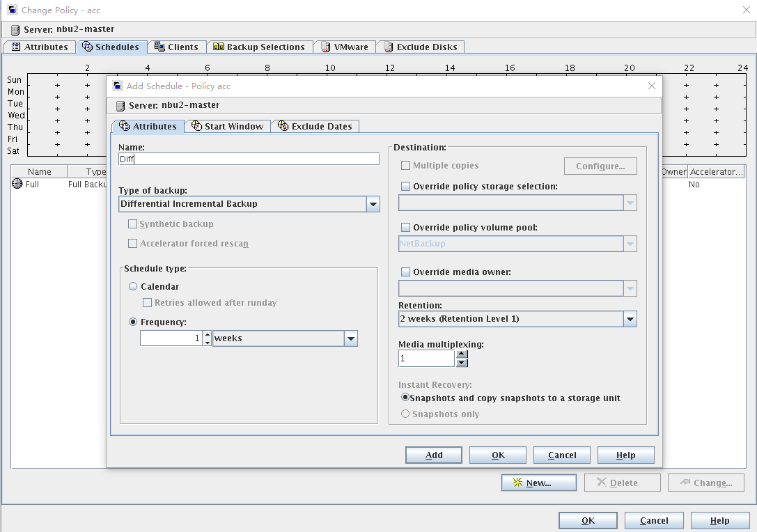757x532 pixels.
Task: Select the Calendar schedule type
Action: click(x=133, y=286)
